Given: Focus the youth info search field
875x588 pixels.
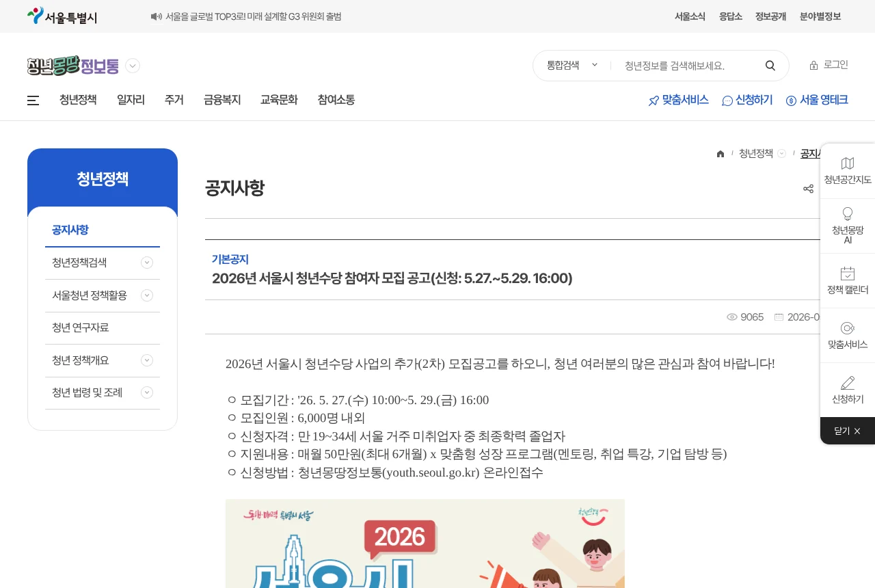Looking at the screenshot, I should coord(687,66).
